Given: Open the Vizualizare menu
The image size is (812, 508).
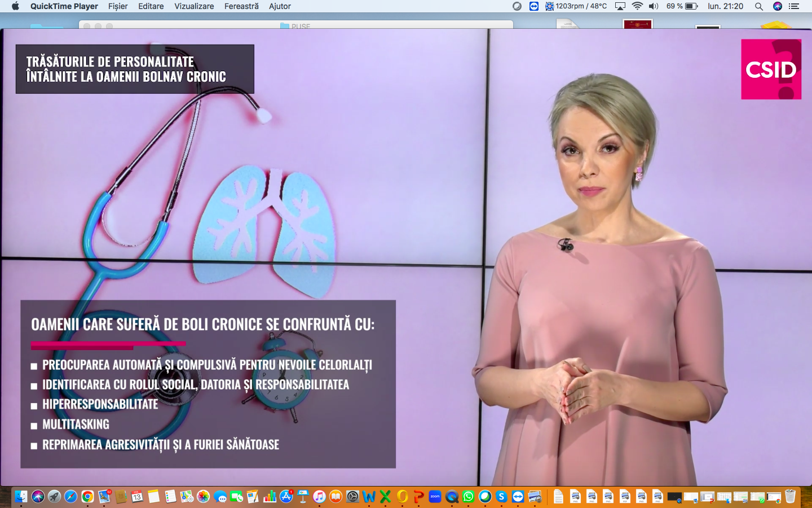Looking at the screenshot, I should tap(194, 6).
